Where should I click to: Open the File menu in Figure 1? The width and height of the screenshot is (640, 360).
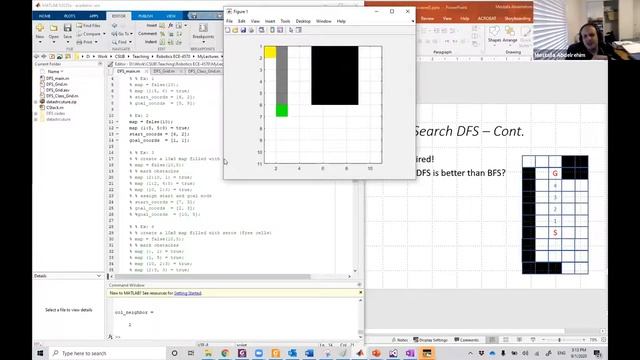point(229,21)
